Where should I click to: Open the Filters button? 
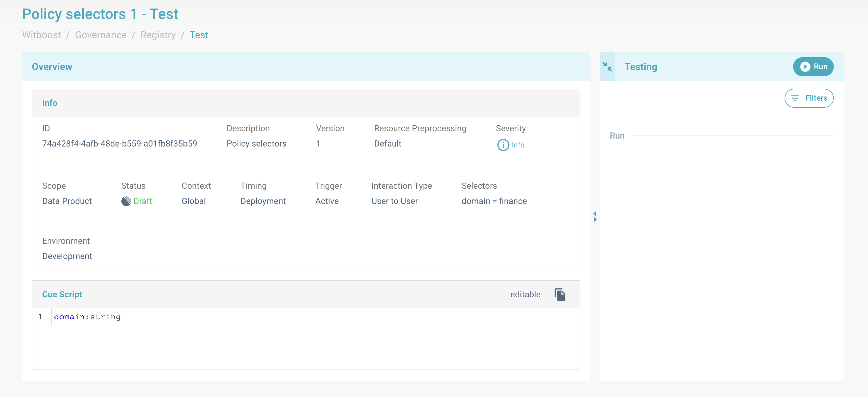809,98
